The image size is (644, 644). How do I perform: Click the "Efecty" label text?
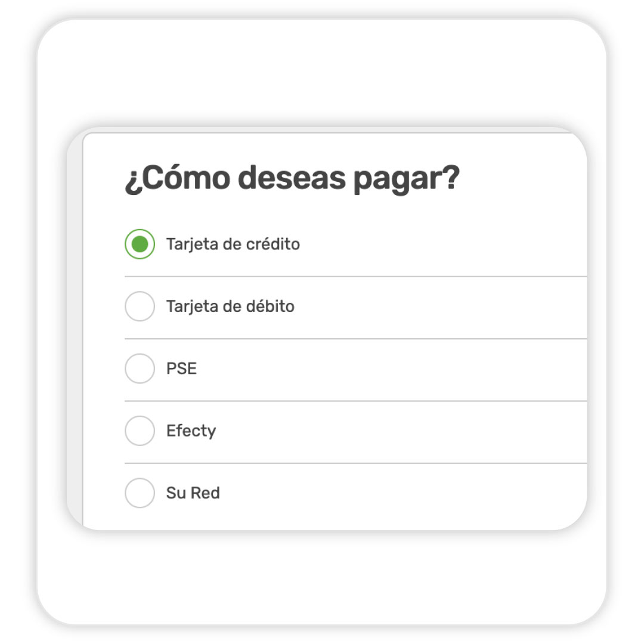191,431
